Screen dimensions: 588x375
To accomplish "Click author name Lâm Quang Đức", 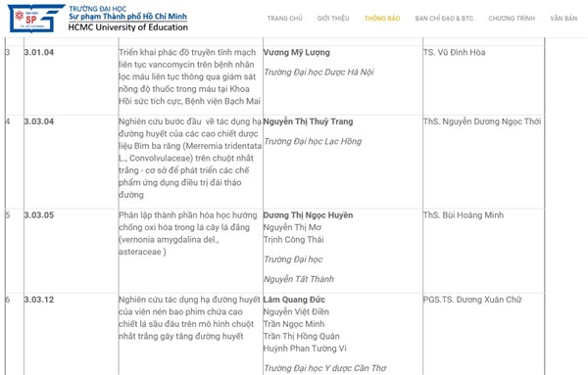I will click(294, 300).
